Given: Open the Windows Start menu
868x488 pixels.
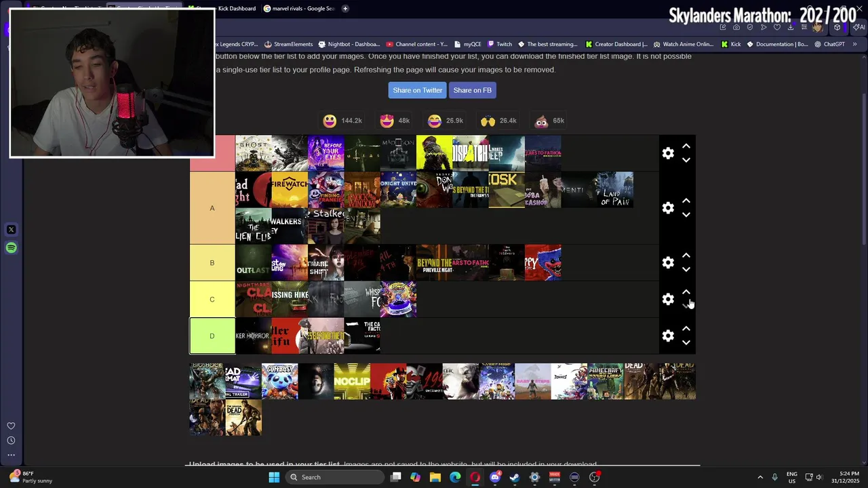Looking at the screenshot, I should (x=274, y=477).
